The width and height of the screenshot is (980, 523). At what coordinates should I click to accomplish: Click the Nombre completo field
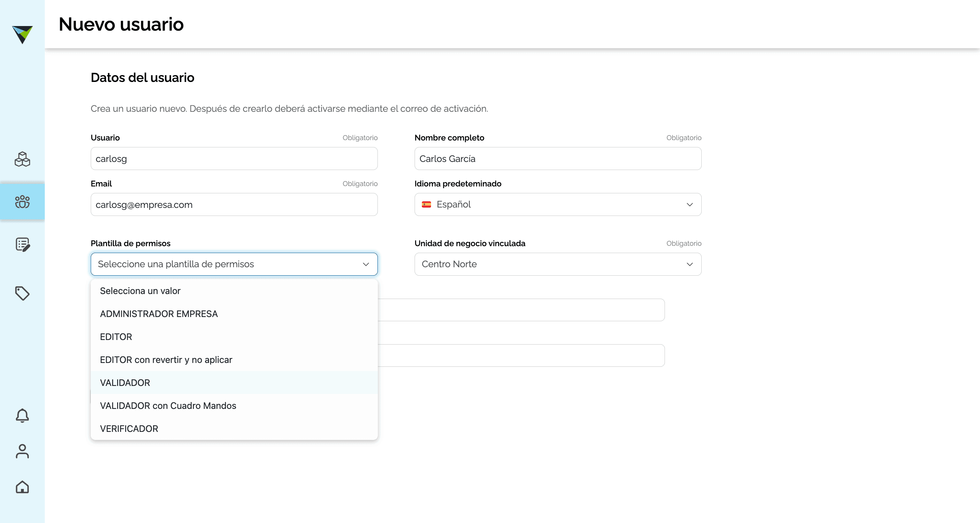[x=558, y=159]
